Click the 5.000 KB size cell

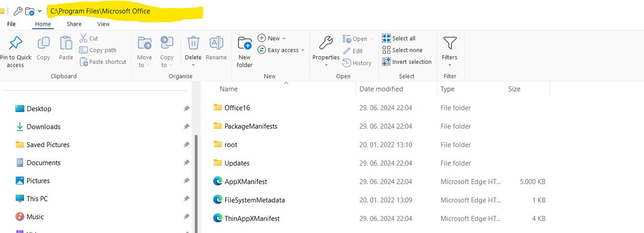pyautogui.click(x=533, y=182)
